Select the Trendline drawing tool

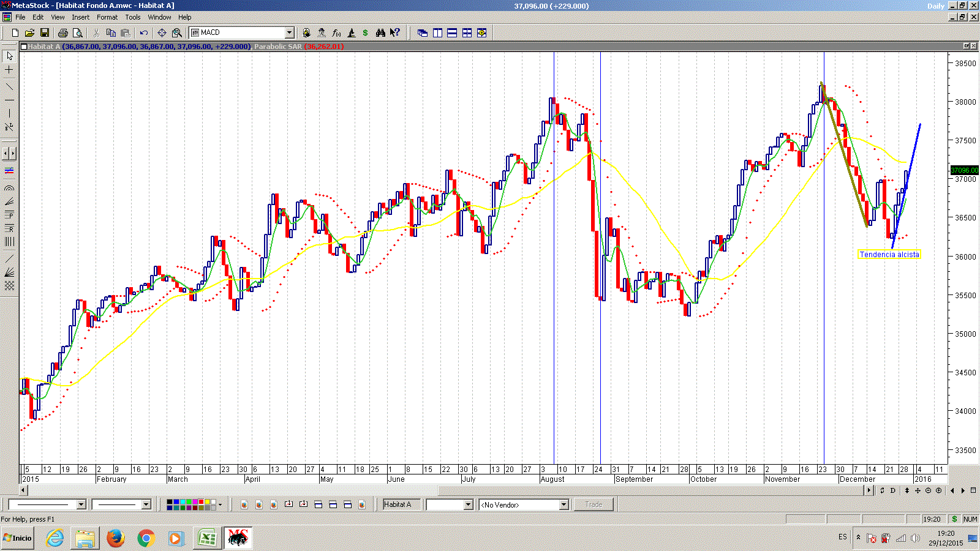pos(9,86)
